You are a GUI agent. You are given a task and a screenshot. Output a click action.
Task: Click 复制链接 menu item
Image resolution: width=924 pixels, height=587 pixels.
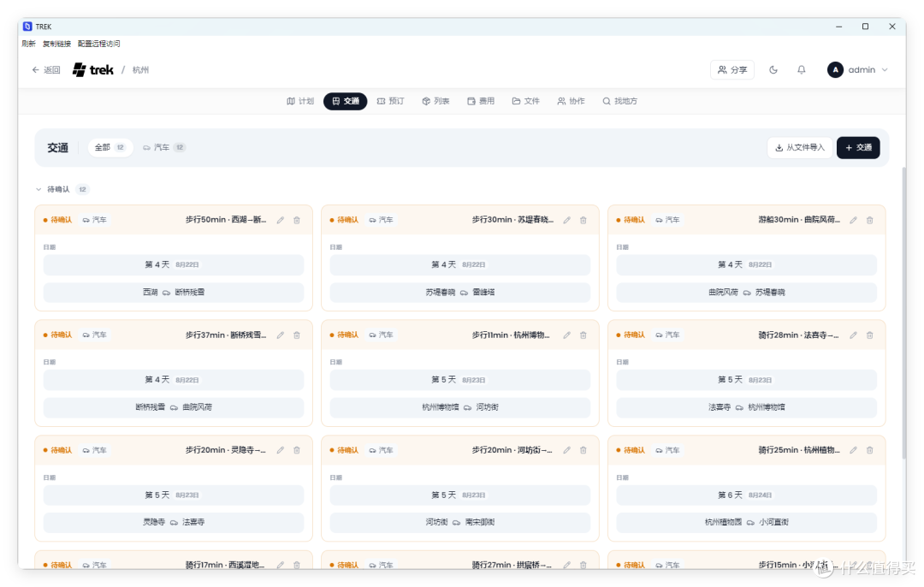[x=56, y=44]
